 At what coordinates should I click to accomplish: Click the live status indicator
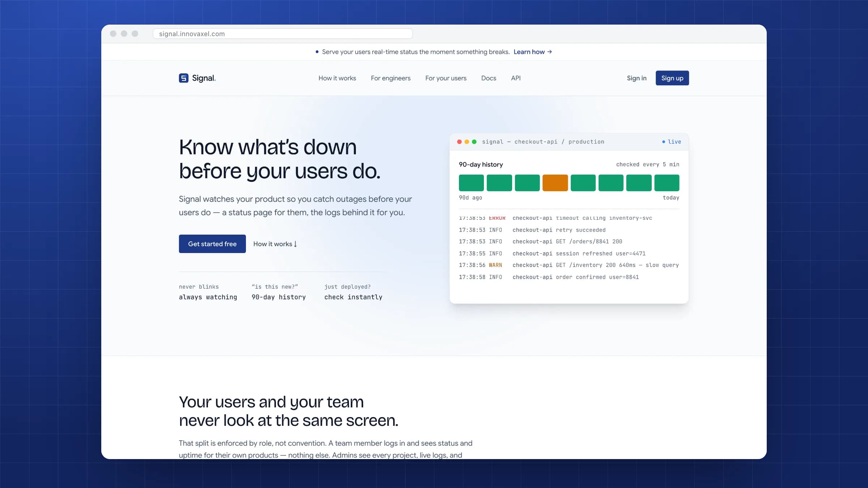[x=672, y=142]
